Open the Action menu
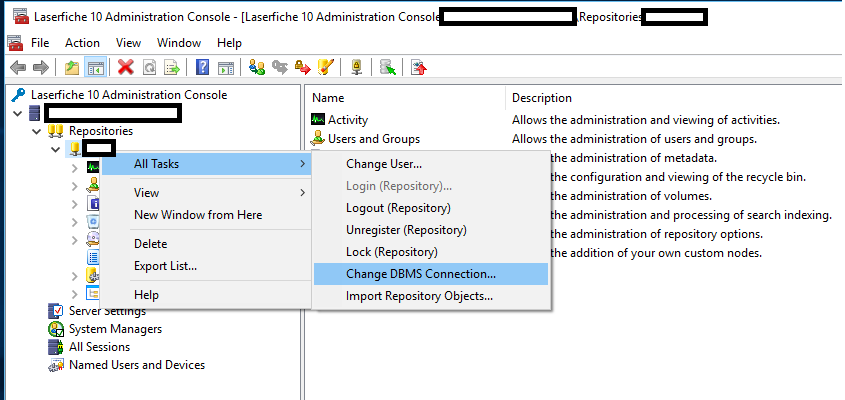The image size is (845, 400). (x=82, y=43)
